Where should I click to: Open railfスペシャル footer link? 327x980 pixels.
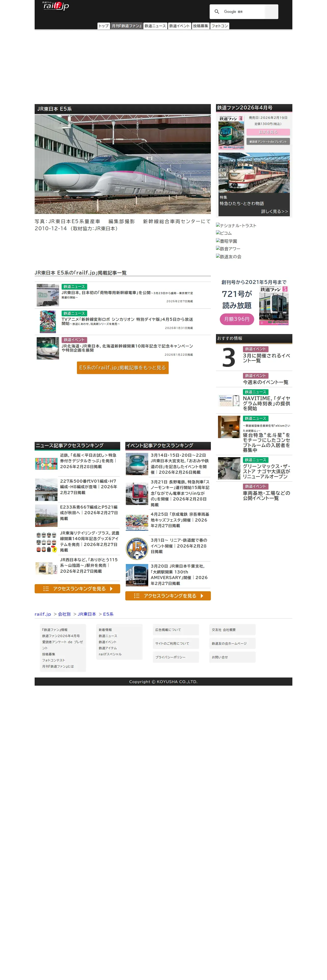(x=110, y=654)
